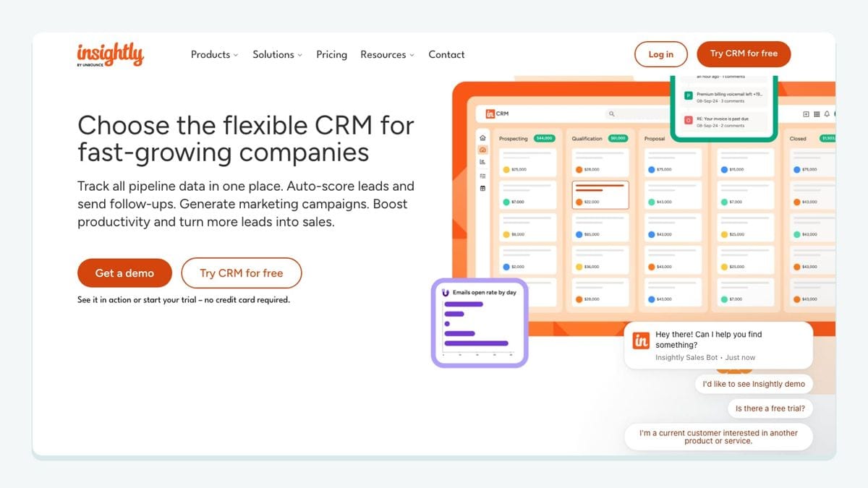Select the highlighted gauge icon in CRM sidebar
This screenshot has height=488, width=868.
483,150
